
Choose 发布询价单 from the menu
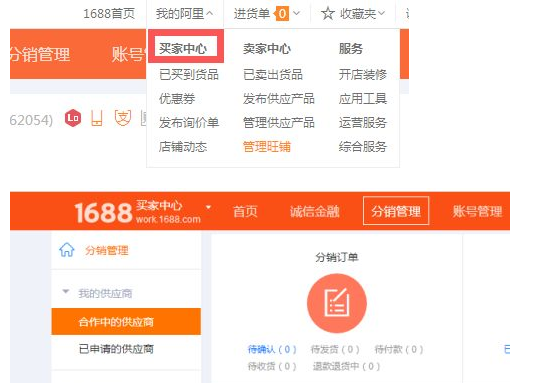(x=189, y=122)
